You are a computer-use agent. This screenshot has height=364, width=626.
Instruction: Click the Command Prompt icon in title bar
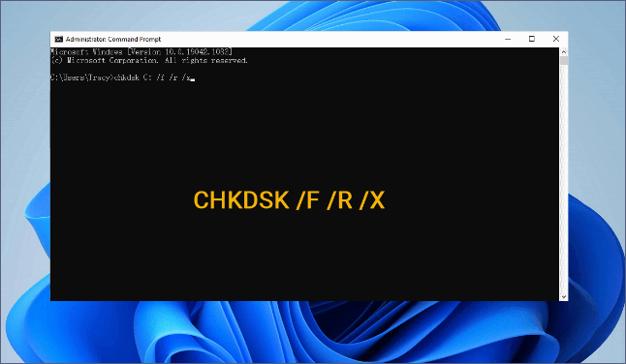[59, 39]
